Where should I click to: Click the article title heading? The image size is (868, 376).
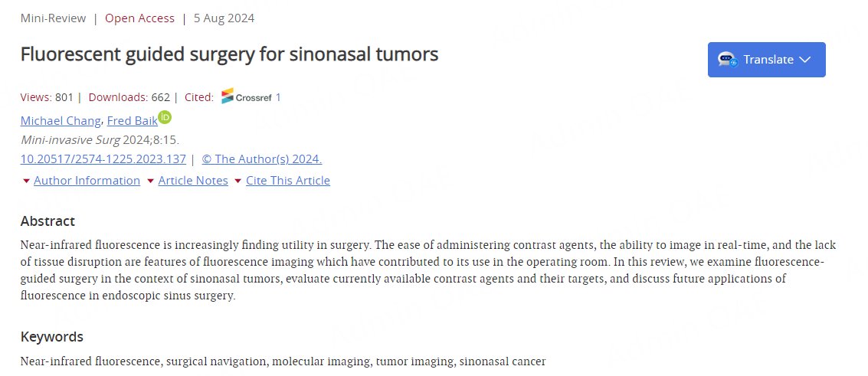[x=229, y=54]
